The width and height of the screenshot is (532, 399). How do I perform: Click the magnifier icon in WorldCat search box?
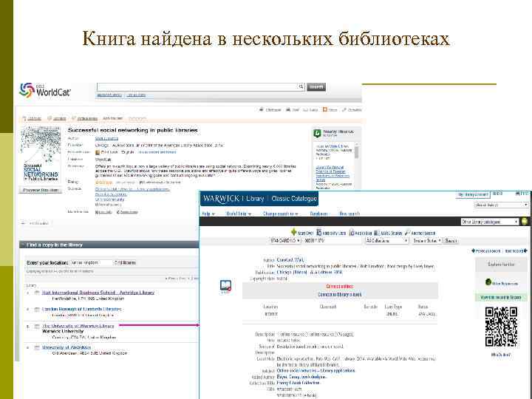coord(301,87)
